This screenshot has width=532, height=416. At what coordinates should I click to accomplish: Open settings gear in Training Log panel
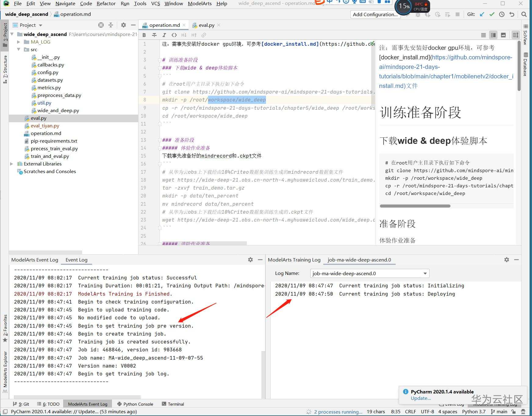(x=507, y=260)
